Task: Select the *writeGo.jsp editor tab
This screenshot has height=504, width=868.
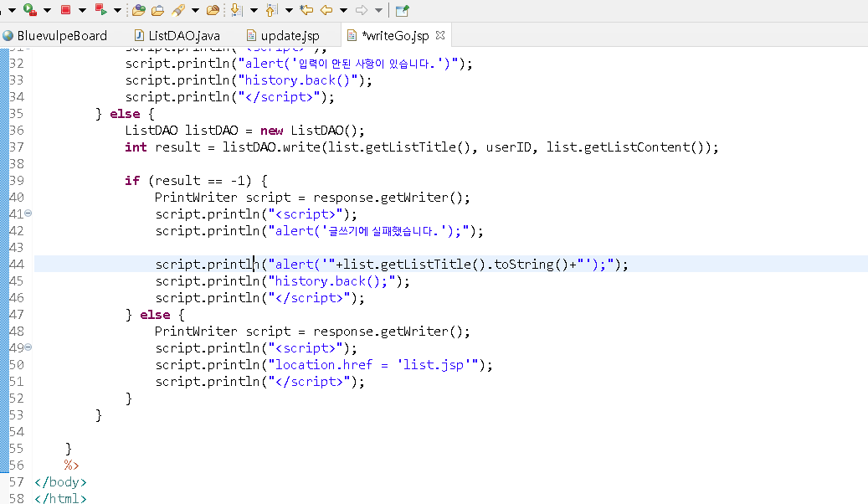Action: click(x=395, y=35)
